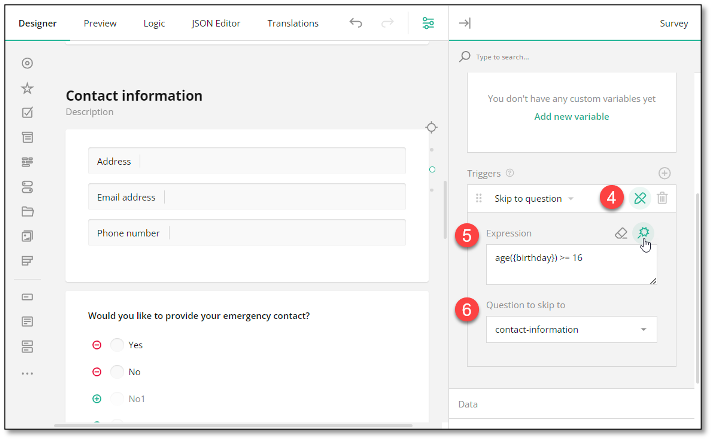Open the Skip to question type dropdown
The height and width of the screenshot is (440, 715).
pos(534,199)
